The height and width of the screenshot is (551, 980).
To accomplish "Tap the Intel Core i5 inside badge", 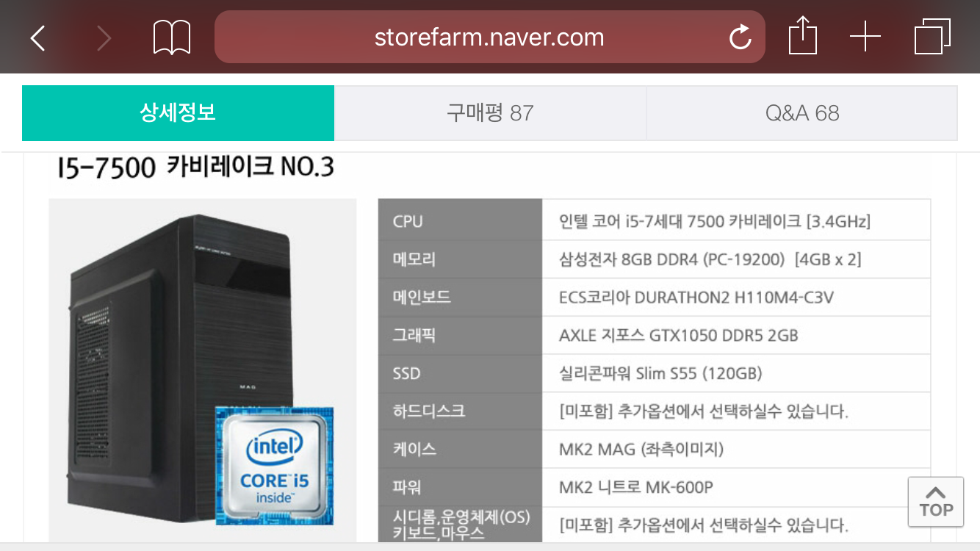I will [x=274, y=466].
